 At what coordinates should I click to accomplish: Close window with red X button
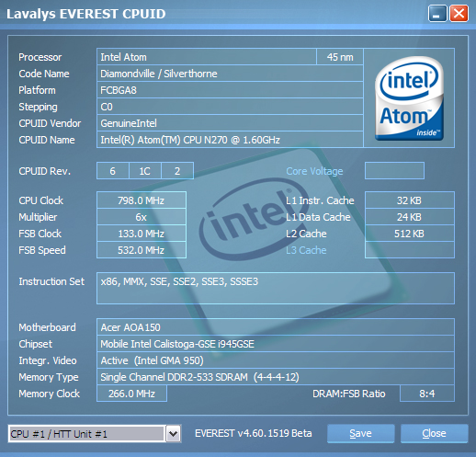459,14
